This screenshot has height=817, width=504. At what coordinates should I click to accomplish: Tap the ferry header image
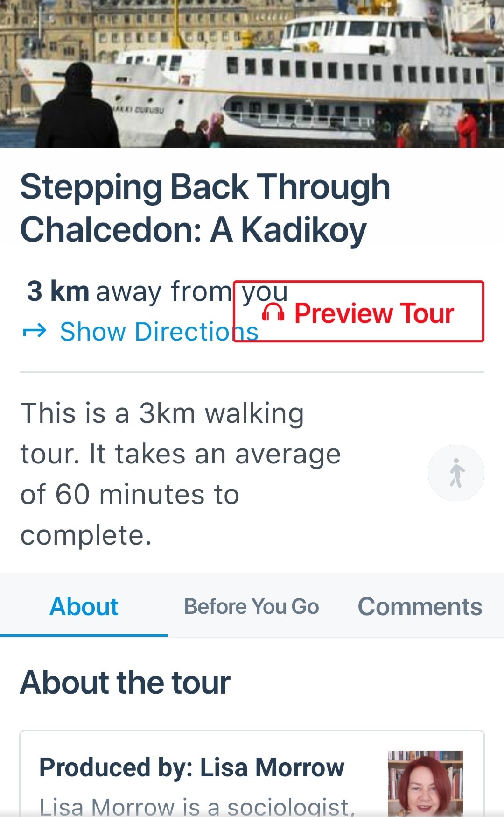pos(252,74)
